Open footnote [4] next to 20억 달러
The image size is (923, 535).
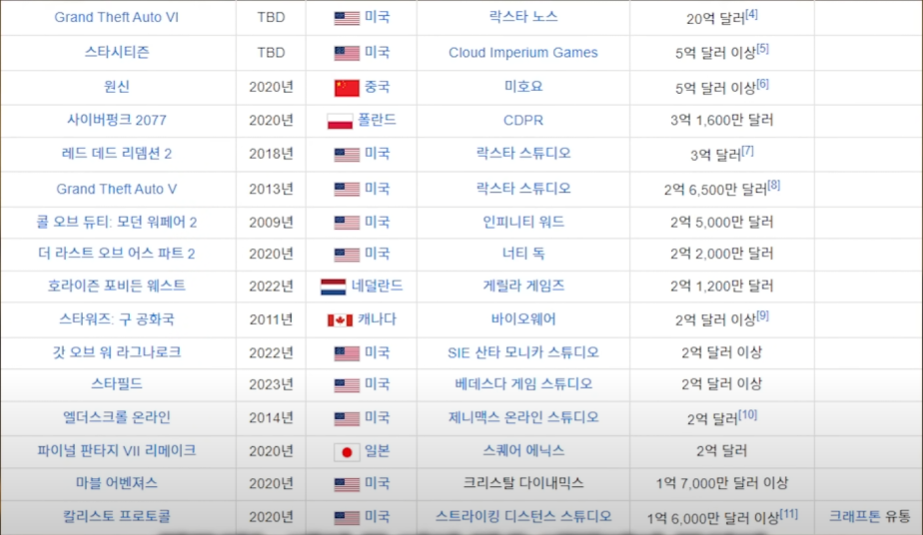(x=752, y=15)
